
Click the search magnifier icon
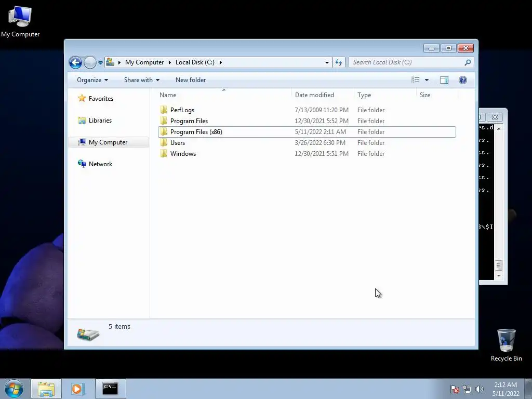[x=468, y=62]
